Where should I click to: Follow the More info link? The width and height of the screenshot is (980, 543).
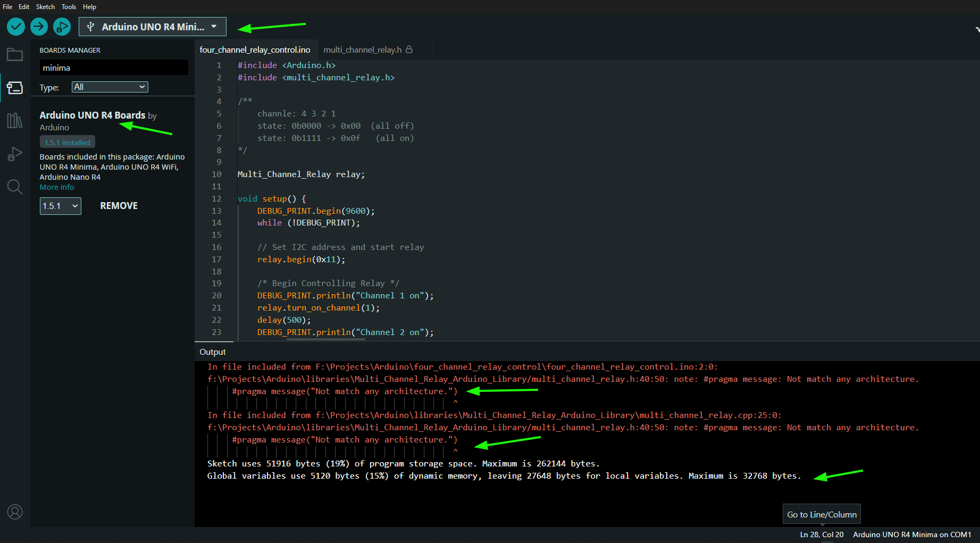tap(57, 187)
